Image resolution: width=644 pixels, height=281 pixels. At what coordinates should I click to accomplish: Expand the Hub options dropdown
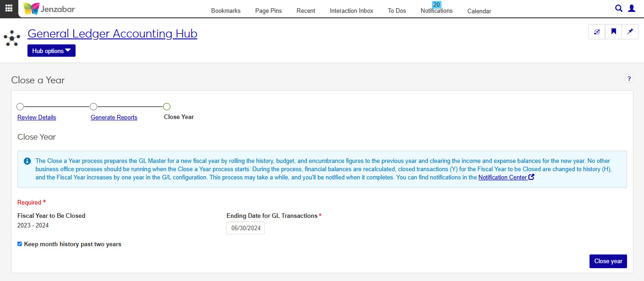tap(51, 51)
